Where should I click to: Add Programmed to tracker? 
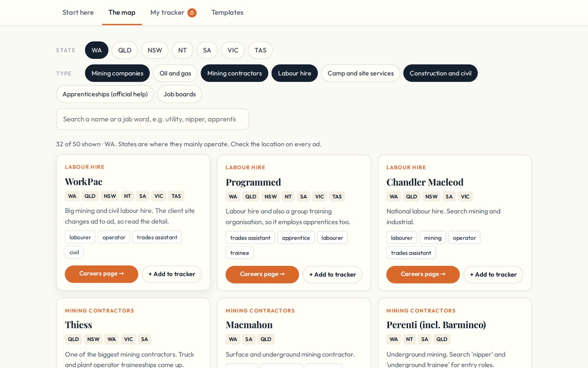(332, 274)
